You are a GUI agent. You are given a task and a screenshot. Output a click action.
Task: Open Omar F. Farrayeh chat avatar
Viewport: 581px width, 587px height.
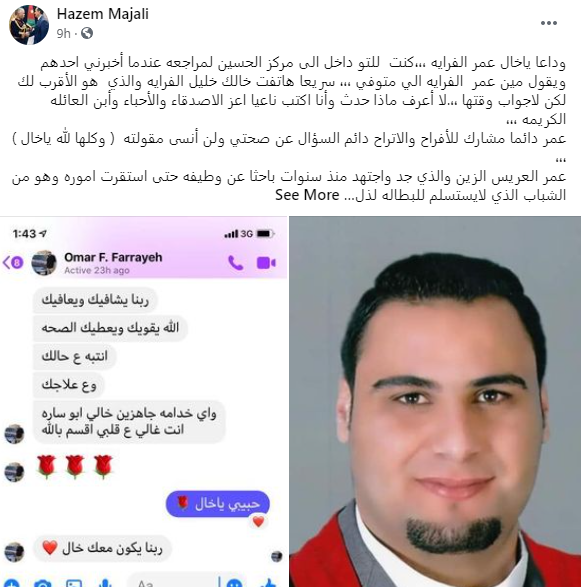(44, 263)
